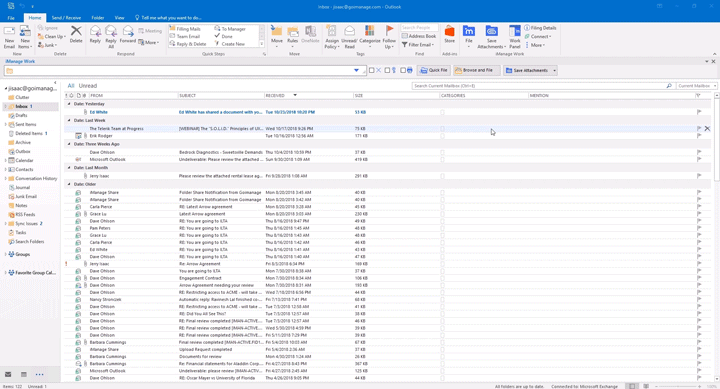The width and height of the screenshot is (720, 389).
Task: Click into the Search People field
Action: click(419, 28)
